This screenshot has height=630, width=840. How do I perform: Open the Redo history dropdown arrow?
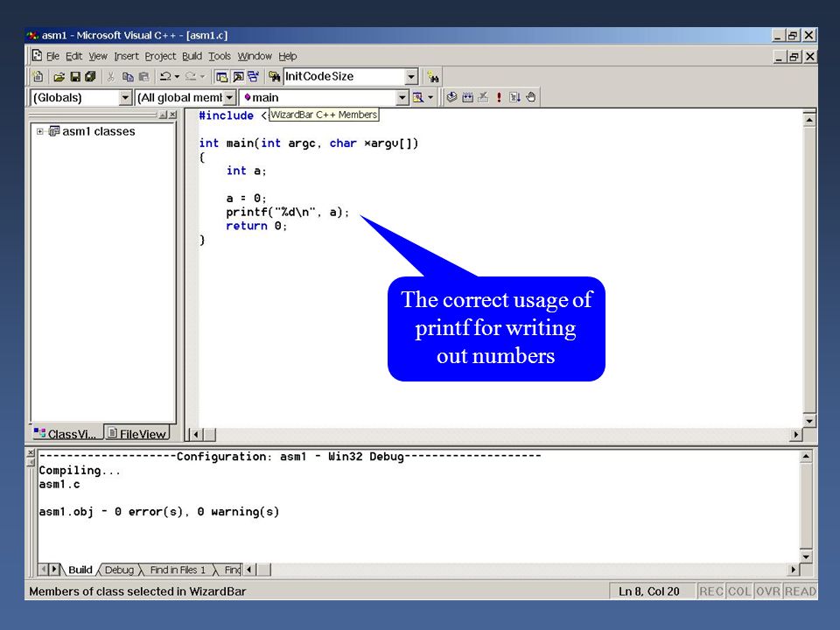202,77
